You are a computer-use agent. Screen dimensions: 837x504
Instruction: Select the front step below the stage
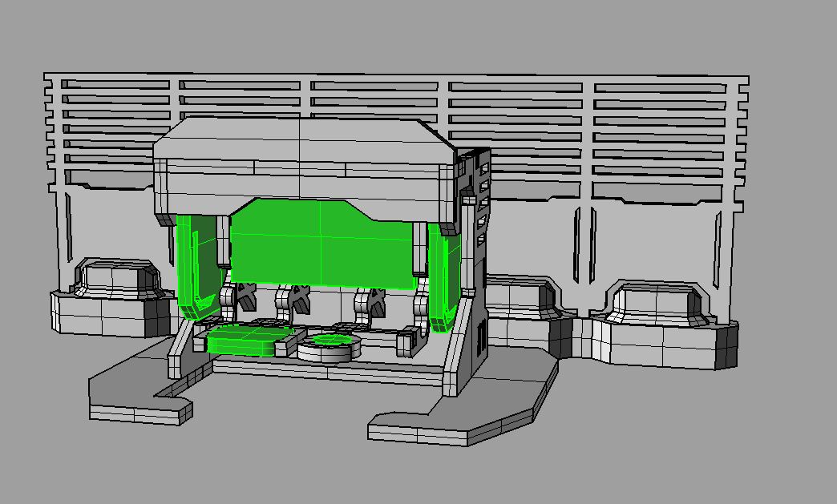tap(328, 371)
